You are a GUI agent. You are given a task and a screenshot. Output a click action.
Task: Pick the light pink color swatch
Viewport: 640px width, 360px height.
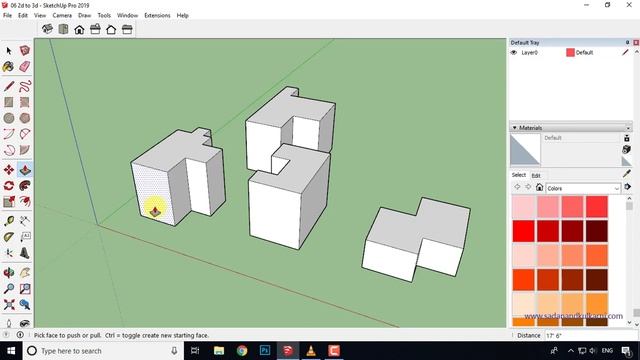pyautogui.click(x=524, y=207)
